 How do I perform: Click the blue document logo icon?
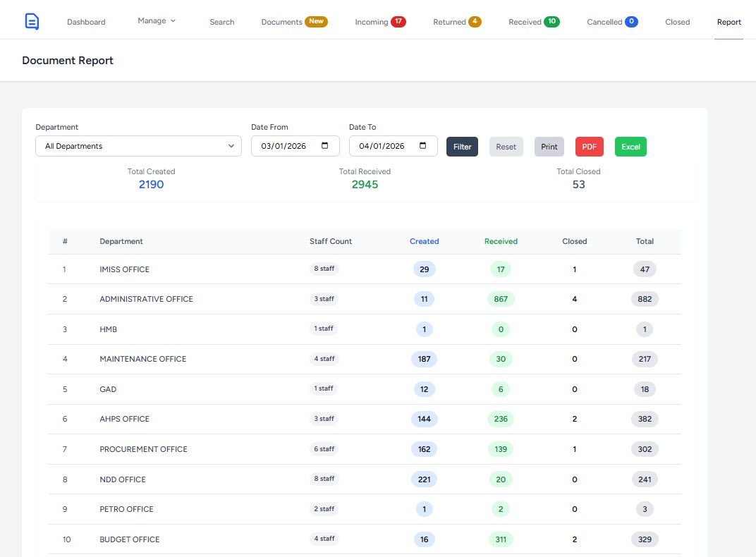click(32, 22)
